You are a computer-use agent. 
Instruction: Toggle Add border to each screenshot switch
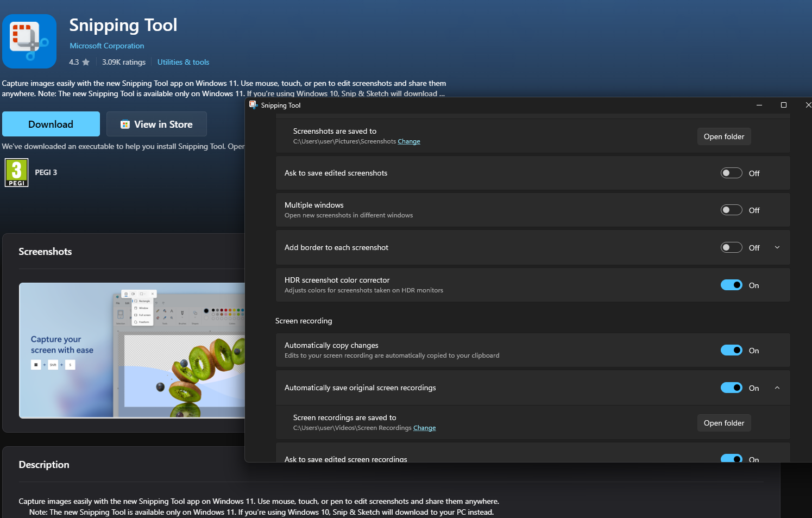731,247
